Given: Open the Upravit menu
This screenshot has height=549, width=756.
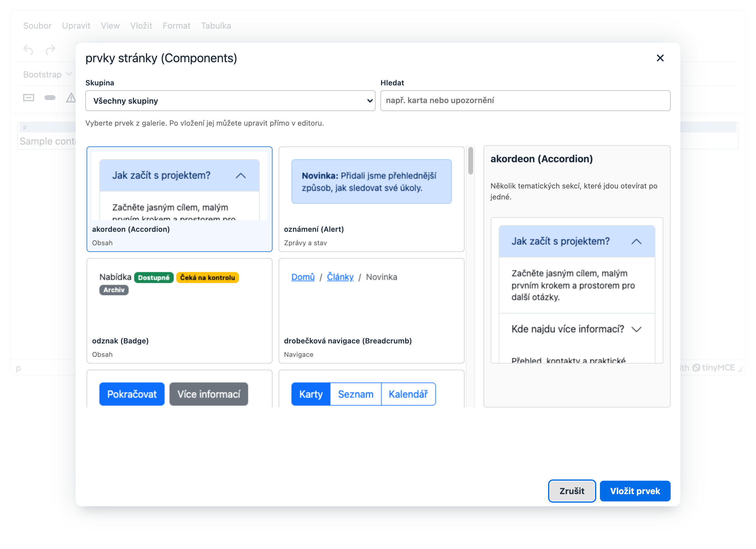Looking at the screenshot, I should pyautogui.click(x=76, y=26).
